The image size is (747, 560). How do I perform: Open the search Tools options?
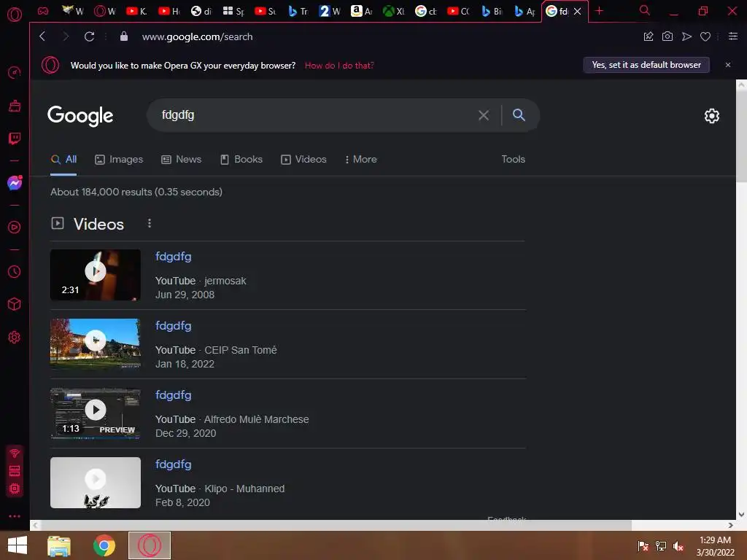[513, 160]
